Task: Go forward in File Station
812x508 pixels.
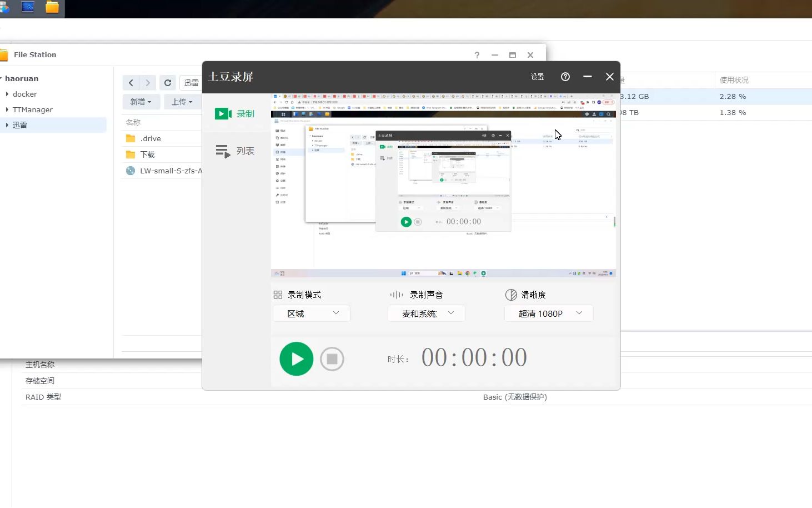Action: (148, 83)
